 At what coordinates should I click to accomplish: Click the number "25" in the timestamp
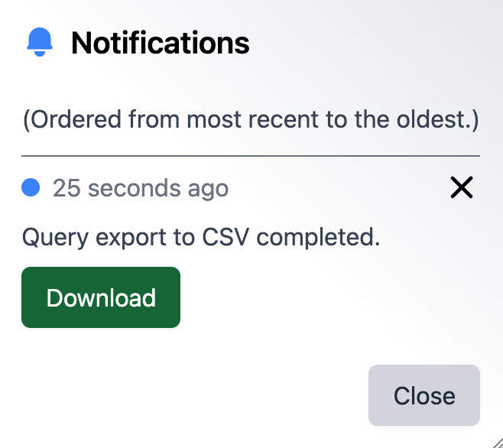[67, 188]
